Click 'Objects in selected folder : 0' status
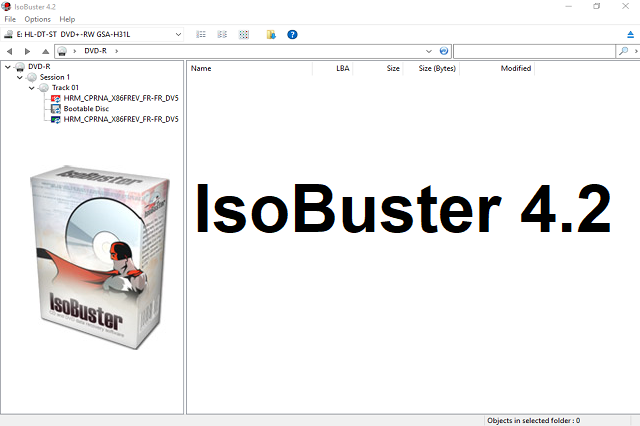This screenshot has height=426, width=640. click(x=533, y=421)
